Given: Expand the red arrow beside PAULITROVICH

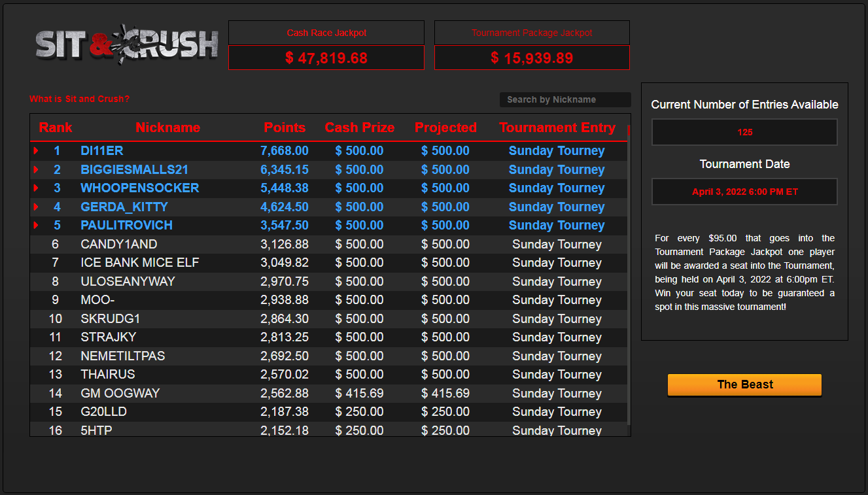Looking at the screenshot, I should (x=36, y=226).
